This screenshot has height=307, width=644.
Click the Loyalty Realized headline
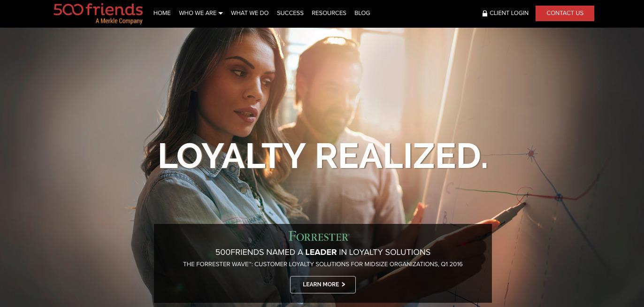(323, 156)
